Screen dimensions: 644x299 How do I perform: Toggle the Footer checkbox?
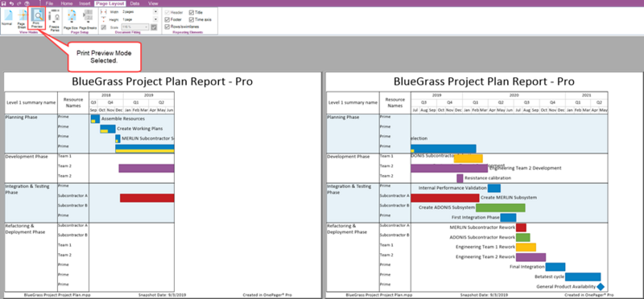[x=167, y=19]
